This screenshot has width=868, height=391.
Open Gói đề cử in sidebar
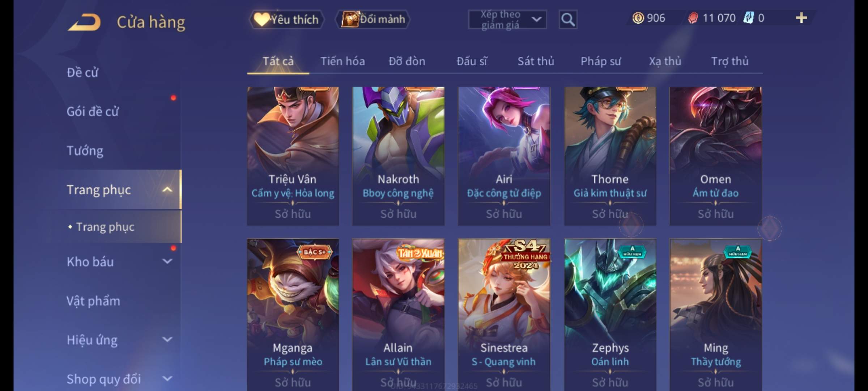pyautogui.click(x=93, y=112)
